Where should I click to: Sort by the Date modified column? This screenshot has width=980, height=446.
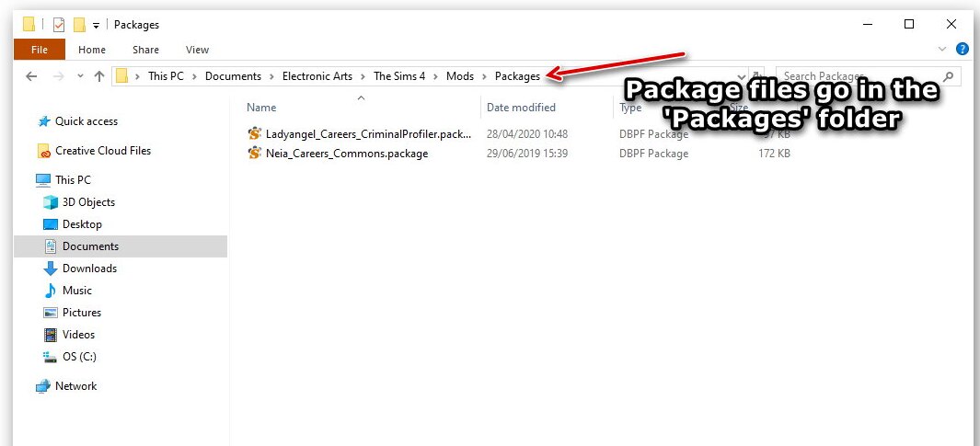521,108
